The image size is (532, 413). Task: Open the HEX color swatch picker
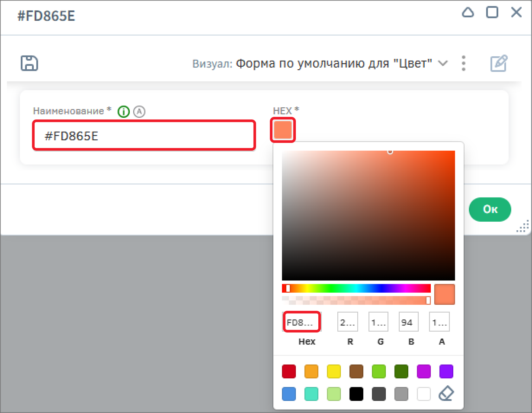[282, 130]
